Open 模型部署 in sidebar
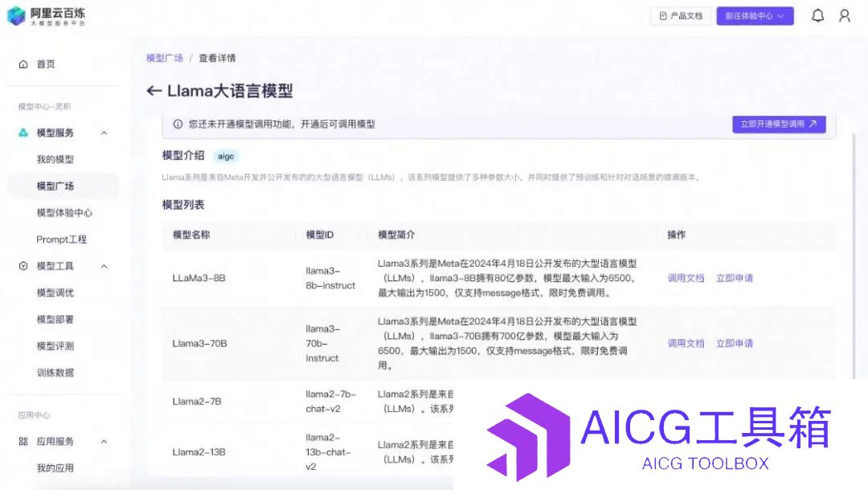Image resolution: width=868 pixels, height=490 pixels. coord(55,319)
